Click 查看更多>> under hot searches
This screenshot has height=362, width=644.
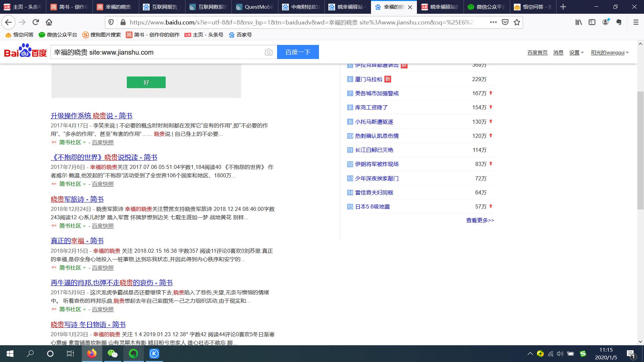click(480, 221)
